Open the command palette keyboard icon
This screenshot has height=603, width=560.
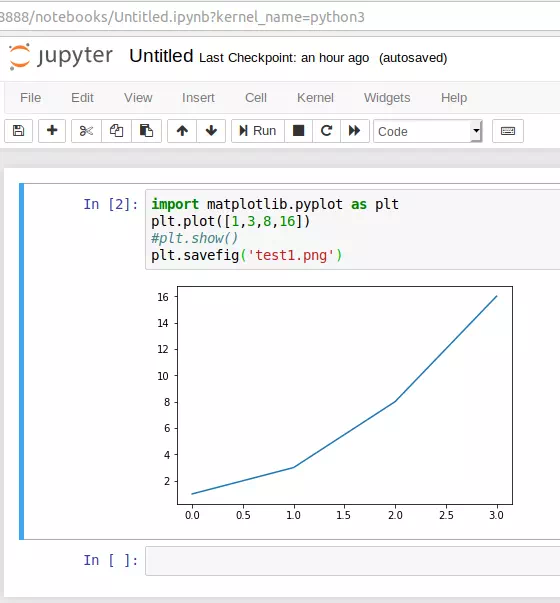508,131
